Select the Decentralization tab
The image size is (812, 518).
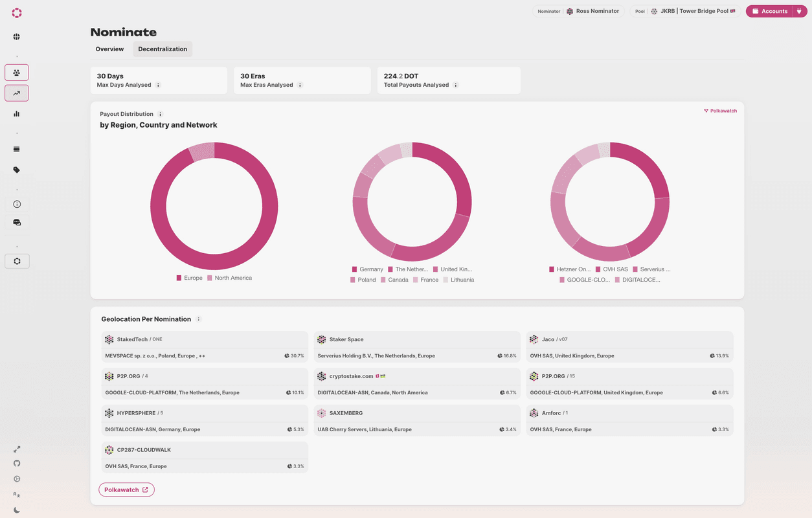pos(163,49)
